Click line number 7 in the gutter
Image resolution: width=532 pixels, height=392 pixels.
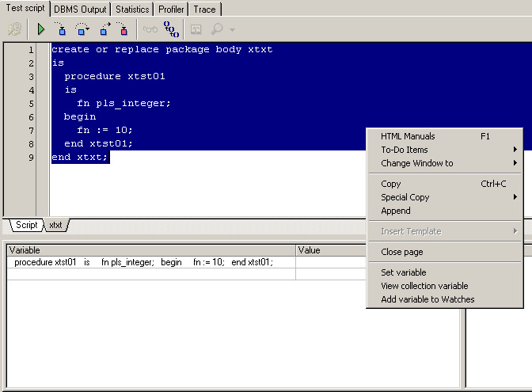(x=31, y=131)
